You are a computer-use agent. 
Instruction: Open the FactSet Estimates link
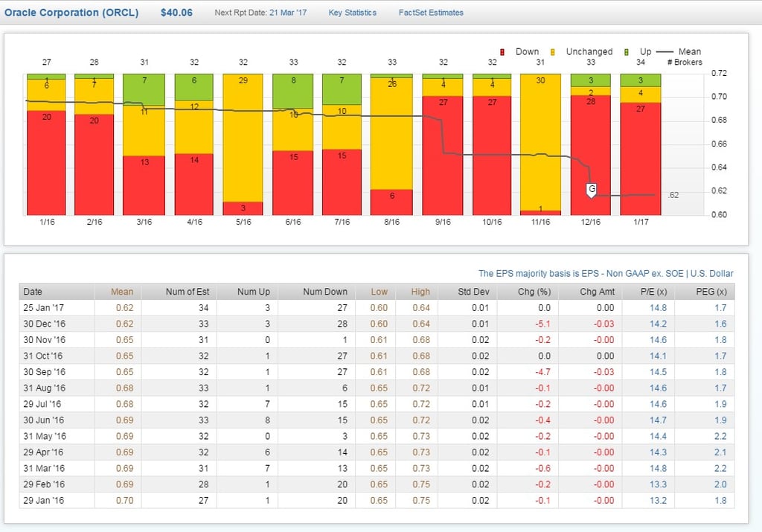431,13
